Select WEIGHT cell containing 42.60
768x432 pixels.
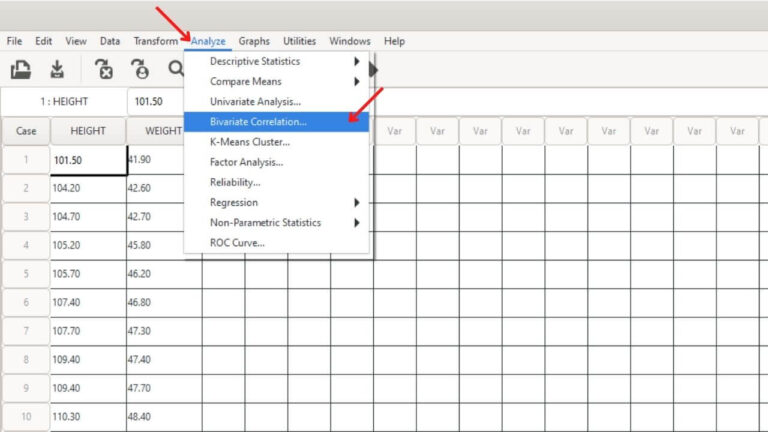pyautogui.click(x=156, y=188)
